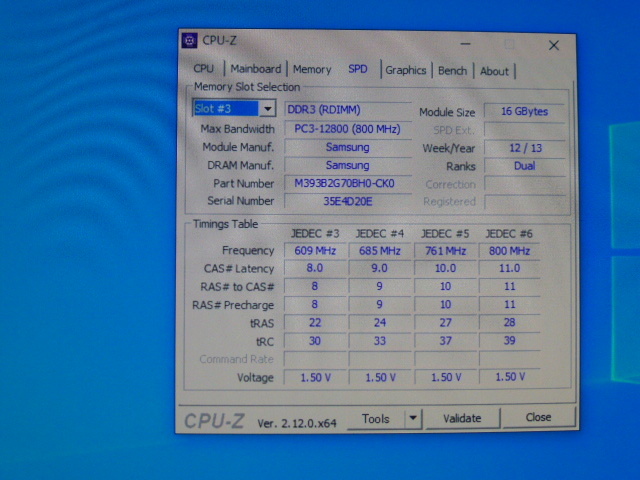Click the DRAM Manuf. Samsung value
This screenshot has height=480, width=640.
tap(347, 165)
